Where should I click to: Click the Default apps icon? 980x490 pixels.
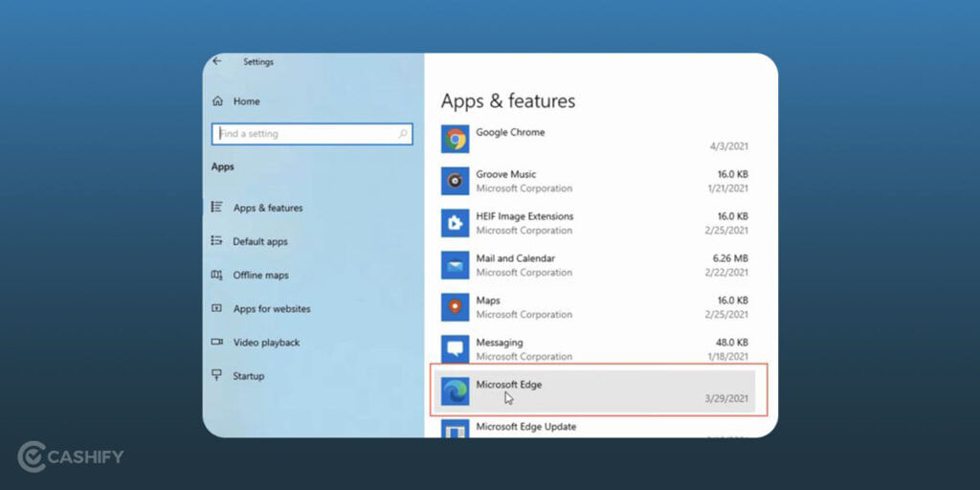[x=217, y=240]
